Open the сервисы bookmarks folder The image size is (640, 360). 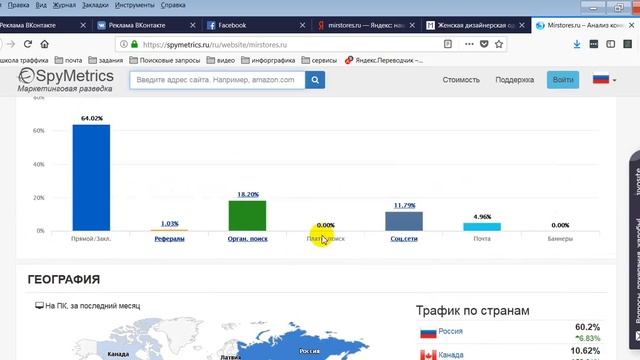pos(319,60)
